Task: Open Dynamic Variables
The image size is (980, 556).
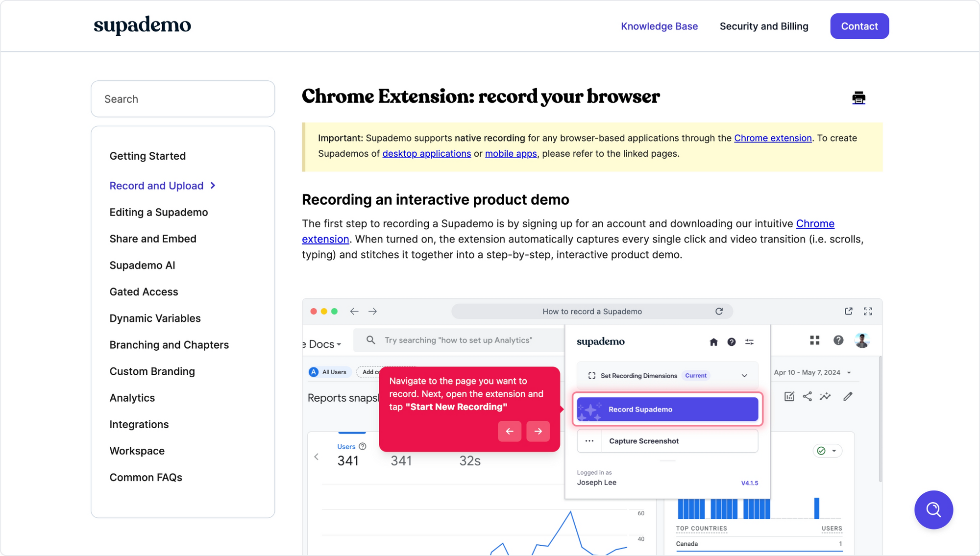Action: [x=155, y=318]
